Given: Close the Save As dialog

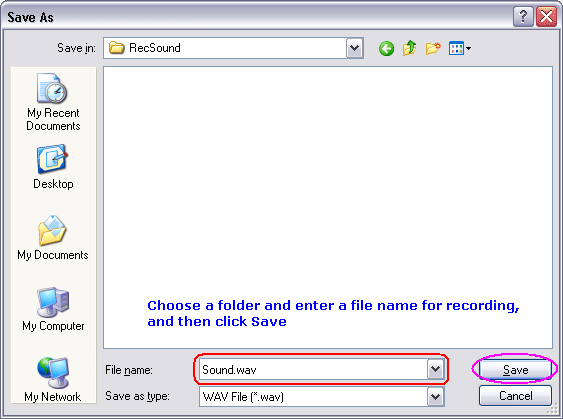Looking at the screenshot, I should pos(546,17).
